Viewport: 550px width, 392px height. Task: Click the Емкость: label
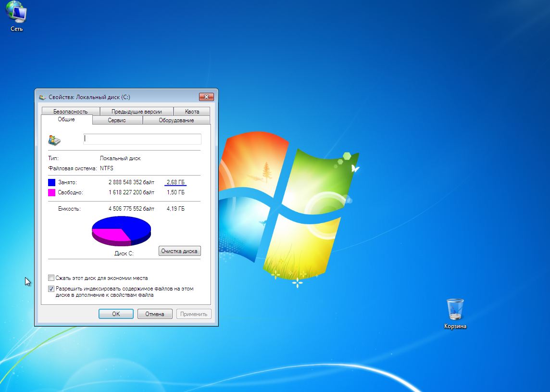[69, 209]
